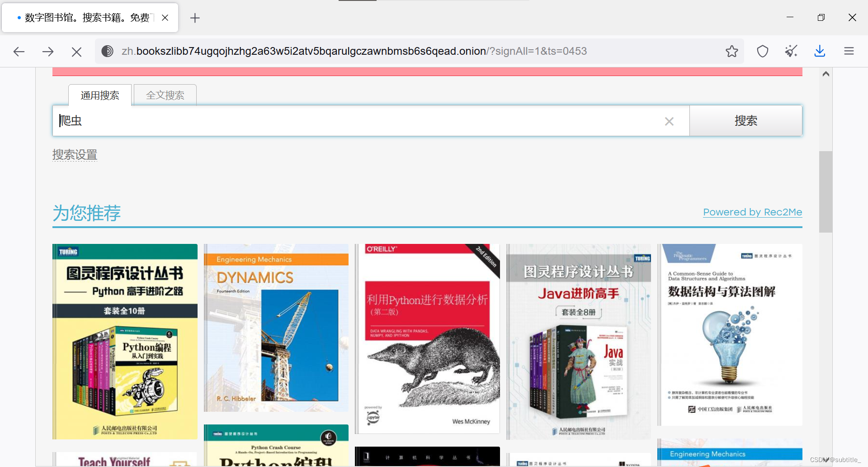Open the Java进阶高手 book cover
The width and height of the screenshot is (868, 467).
(579, 342)
